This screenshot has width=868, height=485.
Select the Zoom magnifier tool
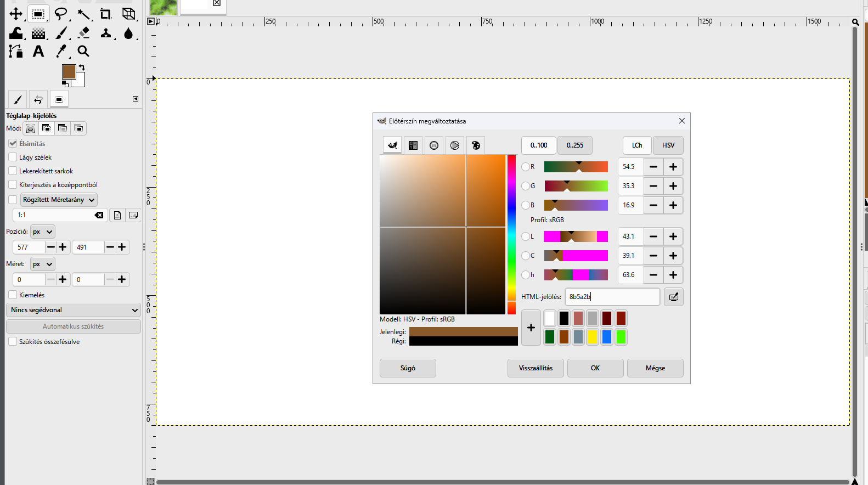pyautogui.click(x=83, y=51)
